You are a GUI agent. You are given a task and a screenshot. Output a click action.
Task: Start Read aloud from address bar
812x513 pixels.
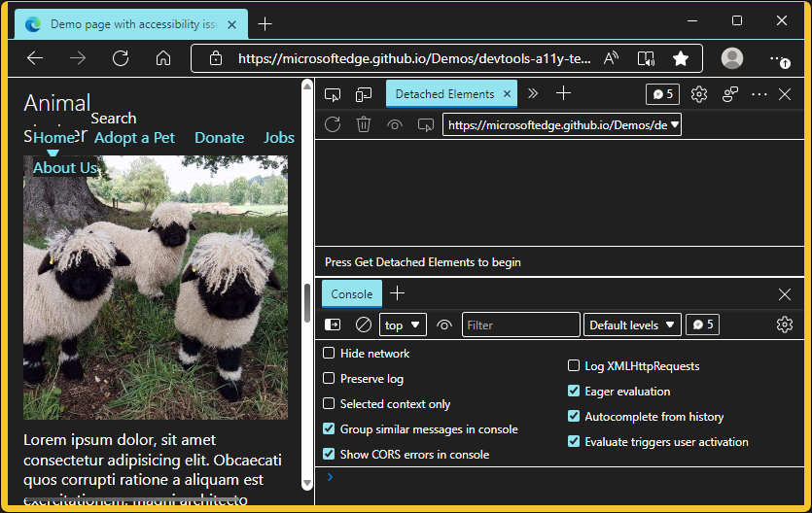click(x=611, y=58)
